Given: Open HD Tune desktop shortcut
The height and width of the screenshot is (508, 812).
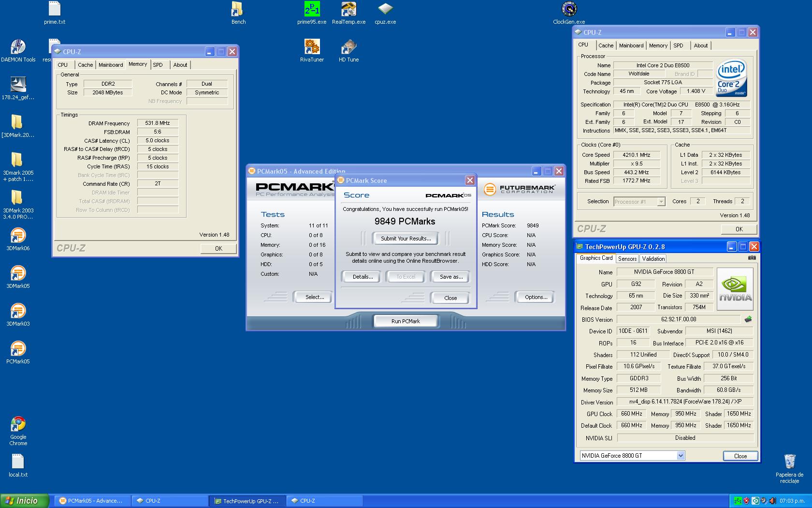Looking at the screenshot, I should pos(348,51).
